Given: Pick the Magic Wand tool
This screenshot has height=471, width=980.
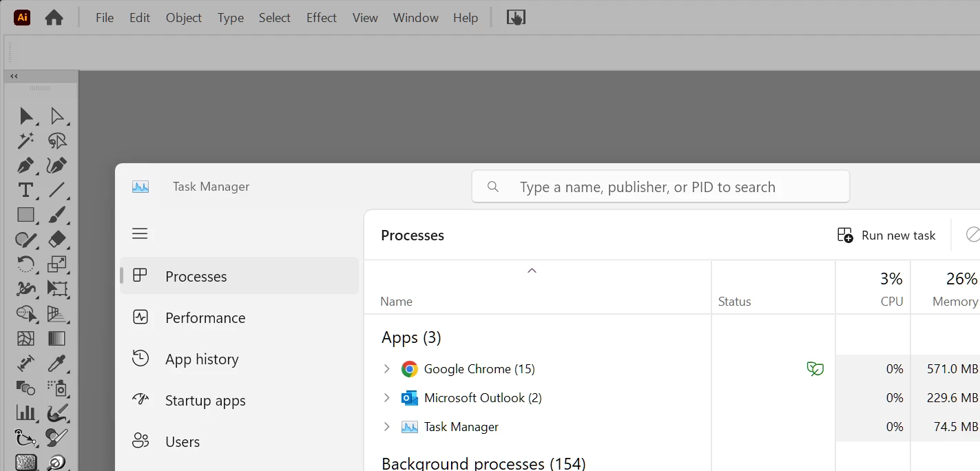Looking at the screenshot, I should [26, 140].
